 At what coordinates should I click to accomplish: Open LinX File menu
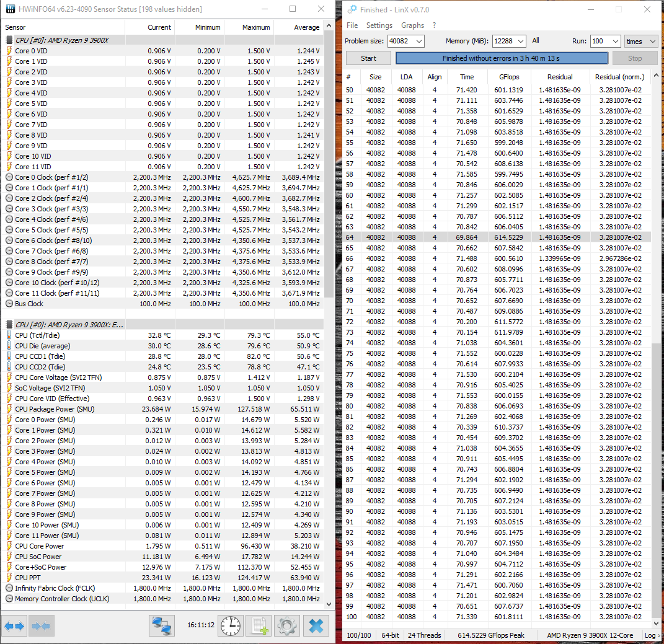click(352, 25)
